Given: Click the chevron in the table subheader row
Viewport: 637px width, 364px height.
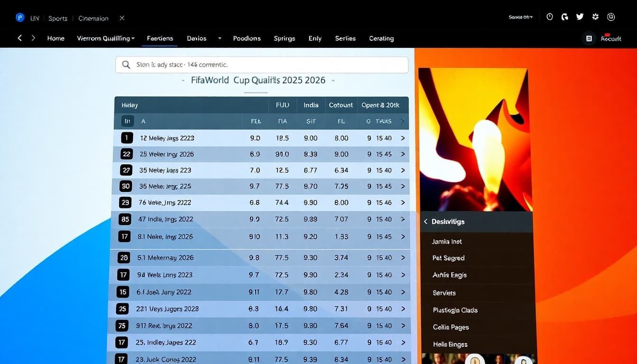Looking at the screenshot, I should click(x=402, y=121).
